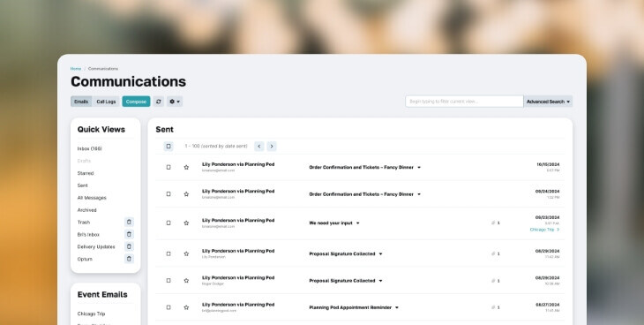Open the gear settings dropdown
The width and height of the screenshot is (644, 325).
pyautogui.click(x=175, y=102)
